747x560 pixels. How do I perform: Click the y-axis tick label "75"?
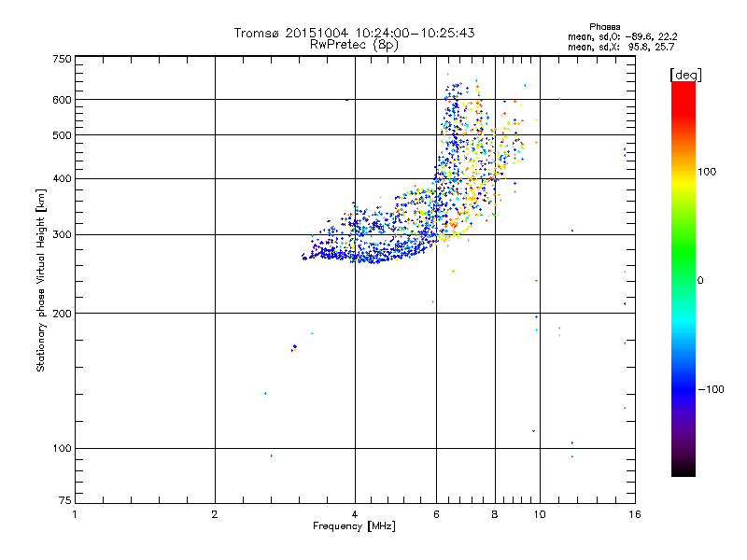(65, 500)
